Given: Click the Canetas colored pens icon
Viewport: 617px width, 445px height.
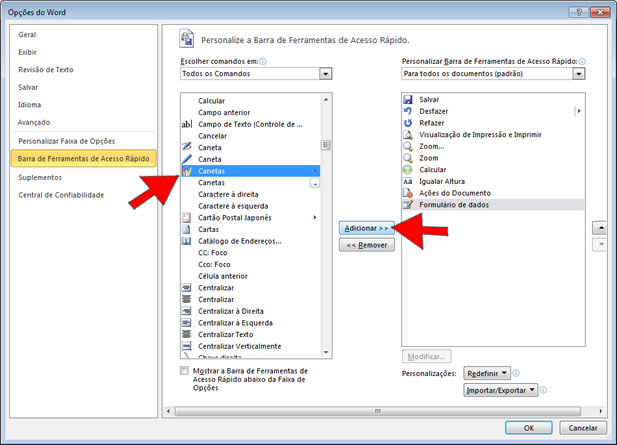Looking at the screenshot, I should click(187, 171).
